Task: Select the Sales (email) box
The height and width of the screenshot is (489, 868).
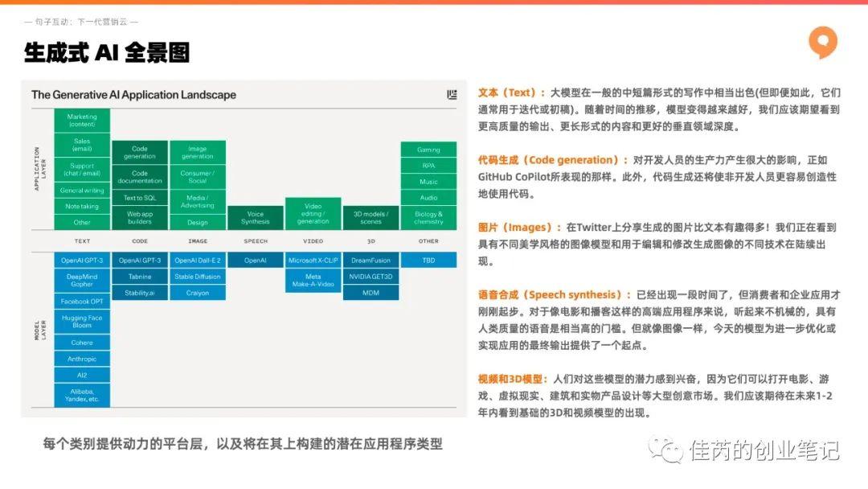Action: click(82, 145)
